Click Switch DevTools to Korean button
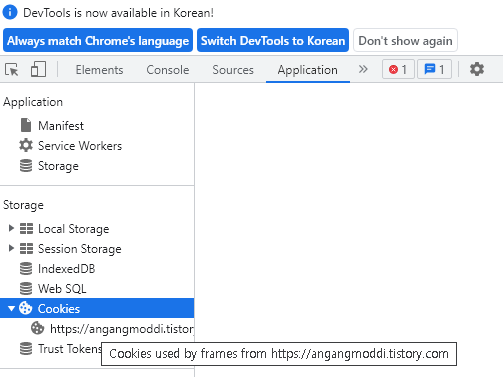503x377 pixels. (273, 40)
